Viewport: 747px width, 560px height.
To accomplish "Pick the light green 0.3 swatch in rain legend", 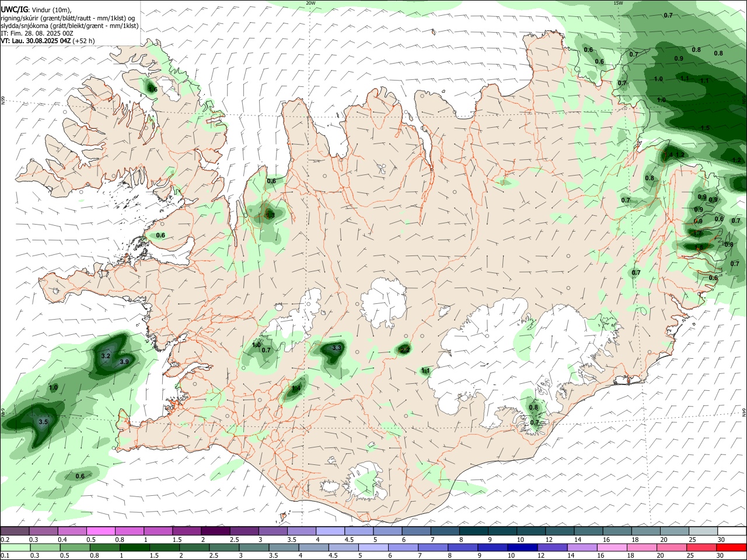I will (x=45, y=547).
